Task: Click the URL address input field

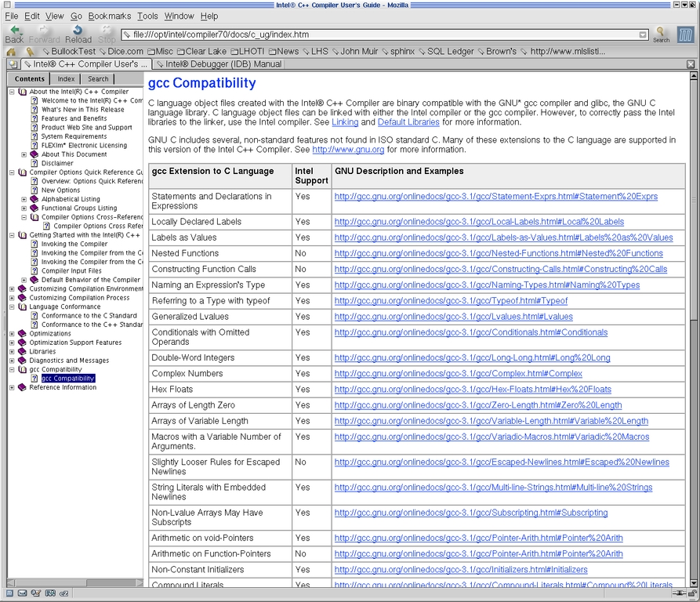Action: pyautogui.click(x=376, y=34)
